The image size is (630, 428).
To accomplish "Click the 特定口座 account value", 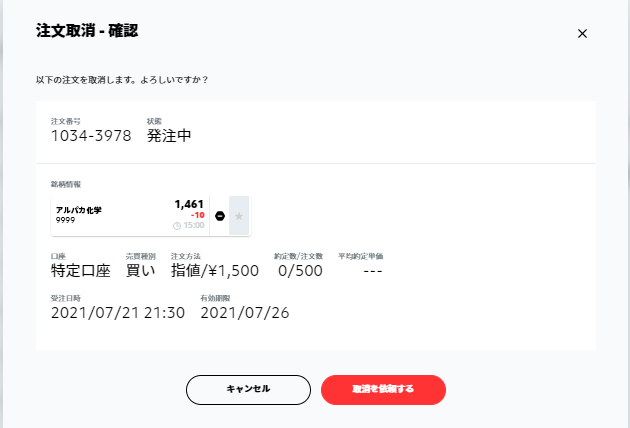I will tap(81, 270).
